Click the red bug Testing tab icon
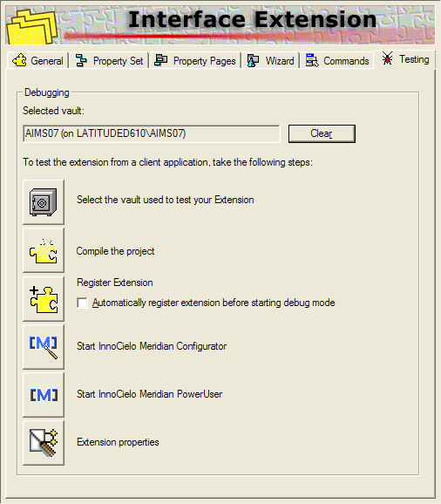The image size is (441, 504). 387,58
